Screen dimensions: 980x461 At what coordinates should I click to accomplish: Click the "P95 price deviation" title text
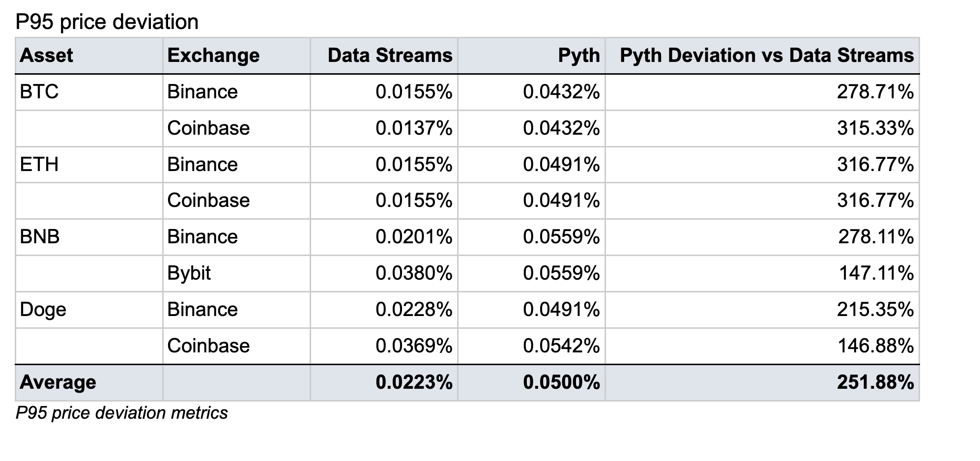(107, 22)
